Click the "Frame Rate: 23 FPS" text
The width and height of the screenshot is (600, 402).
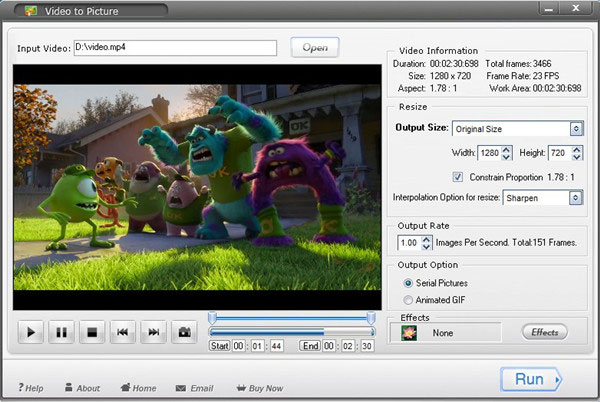tap(522, 76)
